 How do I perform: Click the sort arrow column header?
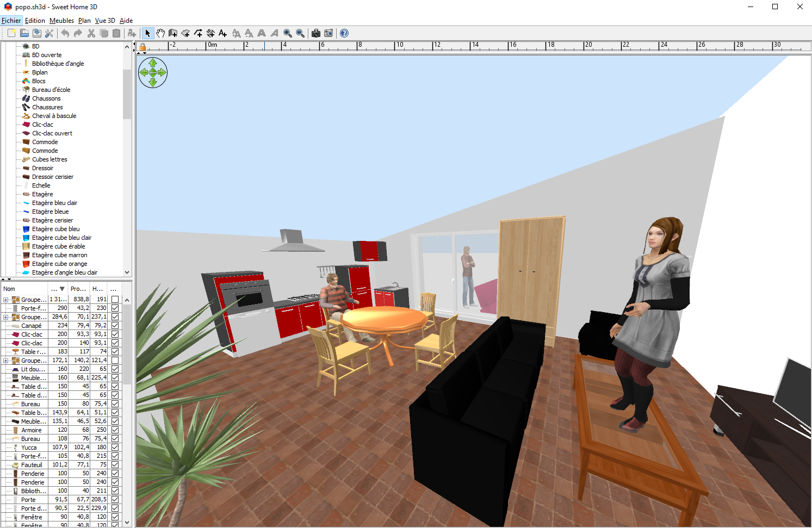[58, 289]
